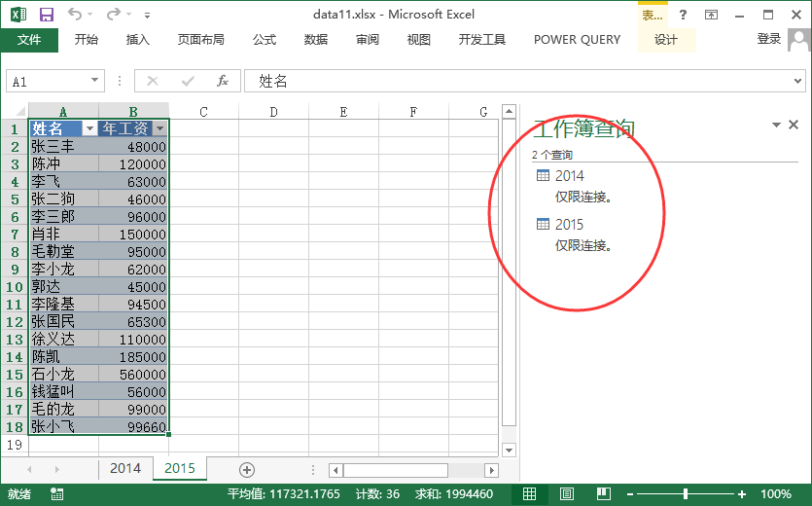Click previous sheet navigation arrow

click(29, 470)
